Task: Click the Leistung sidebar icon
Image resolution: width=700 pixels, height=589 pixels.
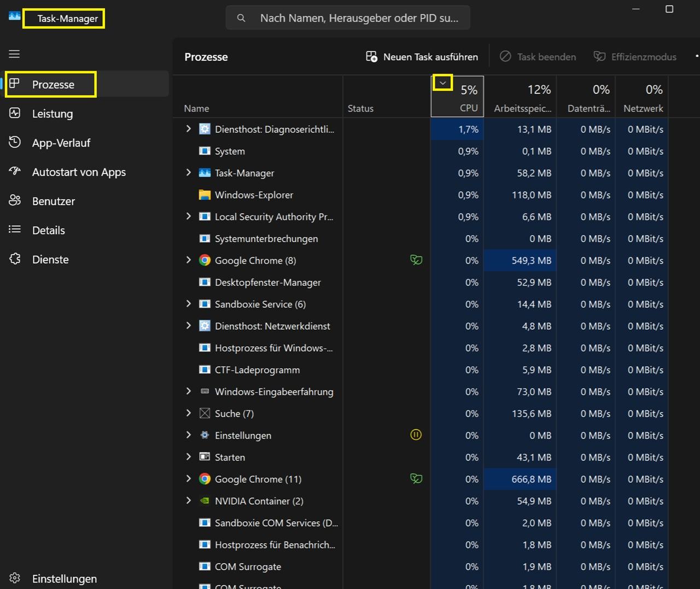Action: [15, 113]
